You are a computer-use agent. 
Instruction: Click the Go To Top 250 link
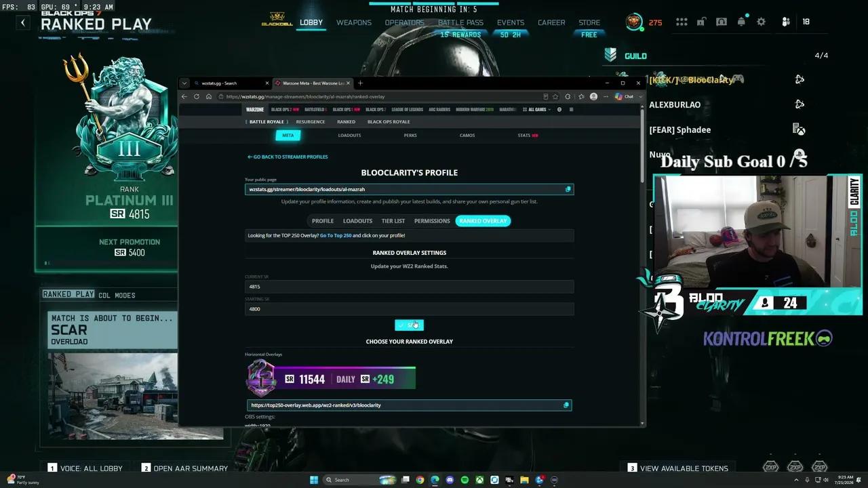[x=336, y=235]
